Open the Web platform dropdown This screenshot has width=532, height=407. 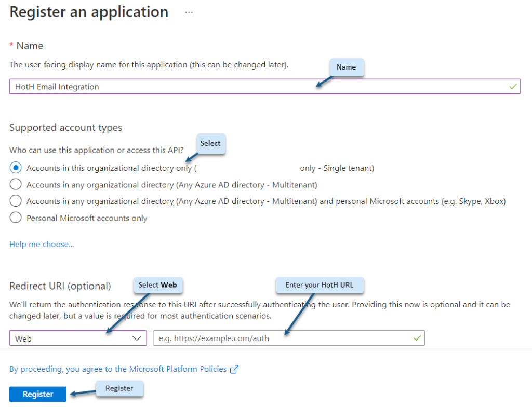point(78,338)
